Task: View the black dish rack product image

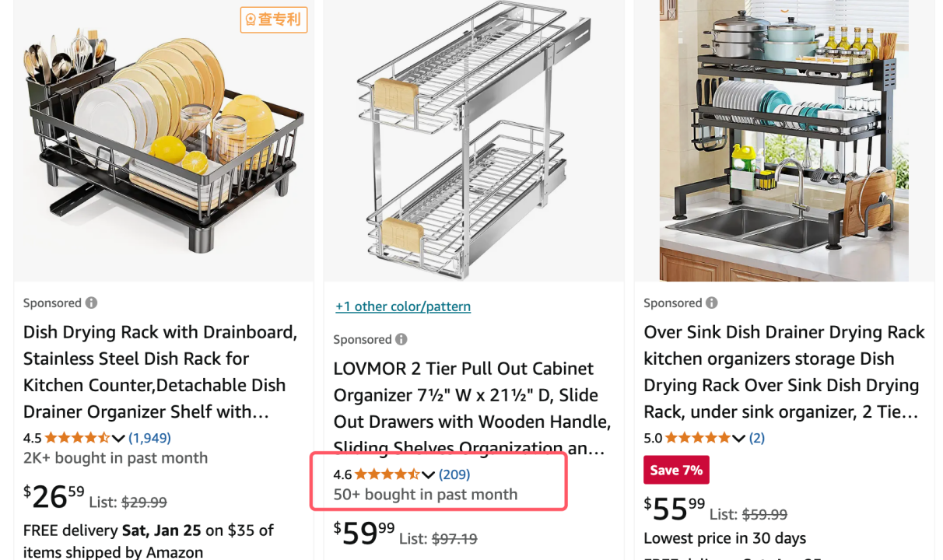Action: (163, 141)
